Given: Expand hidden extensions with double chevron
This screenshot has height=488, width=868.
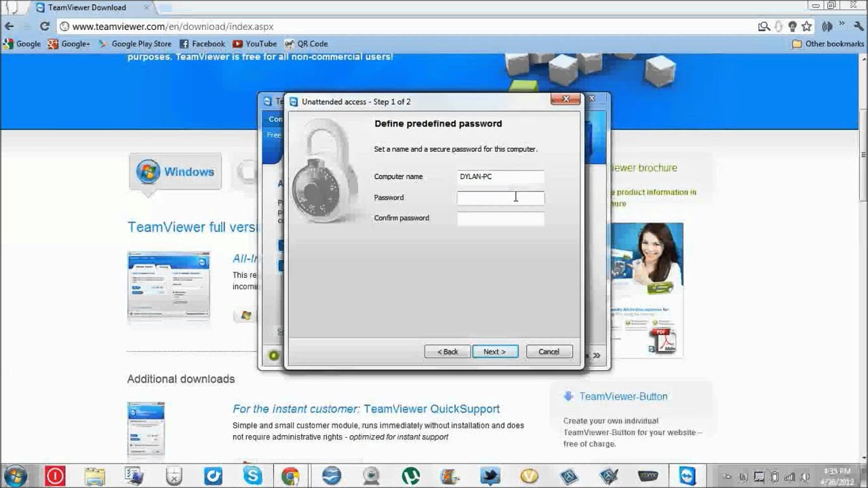Looking at the screenshot, I should (842, 24).
